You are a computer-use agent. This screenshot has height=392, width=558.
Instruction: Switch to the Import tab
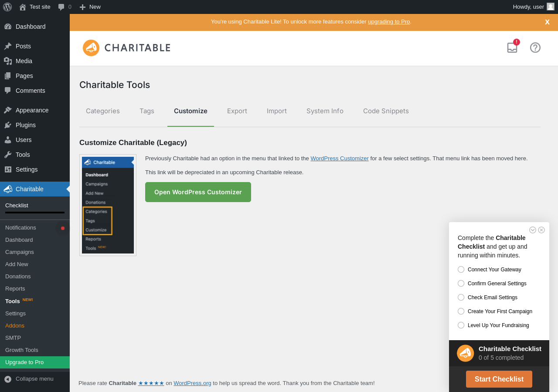[277, 111]
